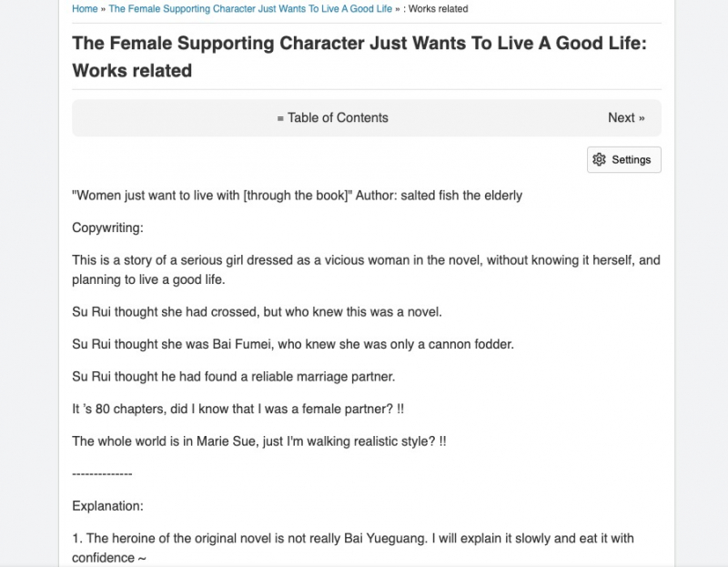Click the author line mentioning salted fish
The image size is (728, 567).
tap(297, 195)
